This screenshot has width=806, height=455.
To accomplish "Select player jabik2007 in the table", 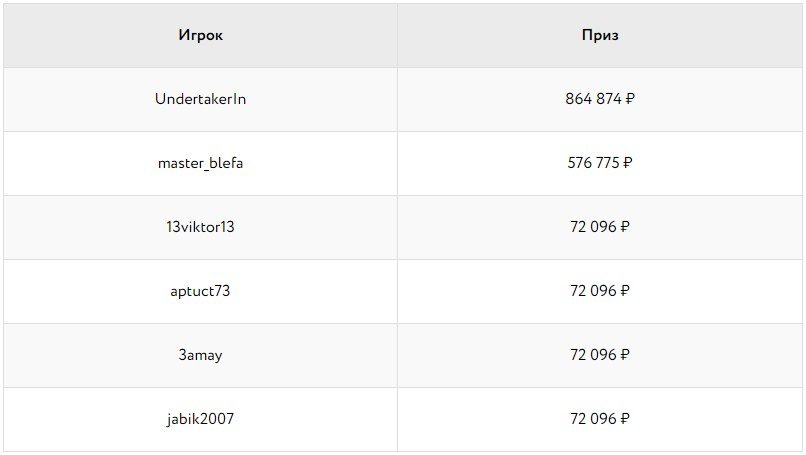I will pyautogui.click(x=200, y=419).
